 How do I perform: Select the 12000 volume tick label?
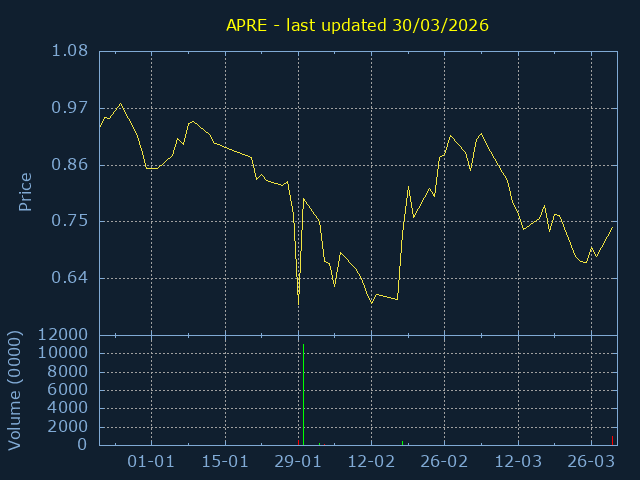62,335
